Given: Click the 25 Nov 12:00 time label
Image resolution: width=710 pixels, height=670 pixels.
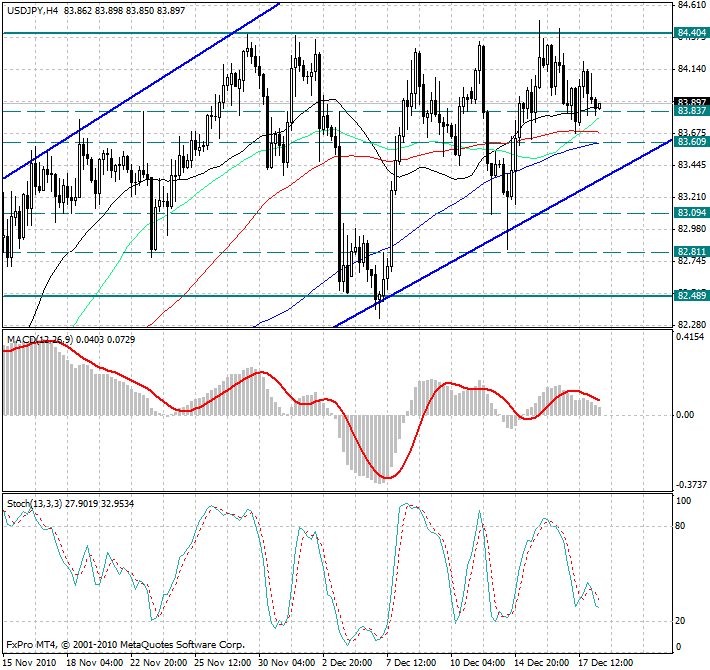Looking at the screenshot, I should pyautogui.click(x=223, y=663).
